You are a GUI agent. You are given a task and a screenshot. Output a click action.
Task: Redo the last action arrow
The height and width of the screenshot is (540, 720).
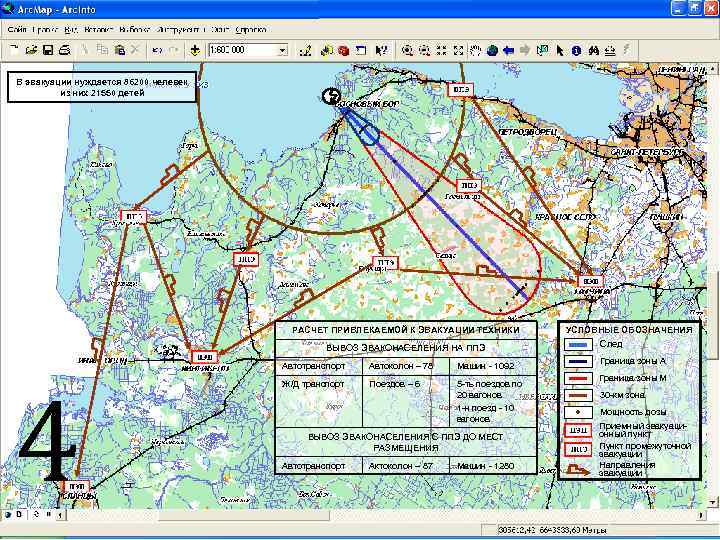[x=174, y=50]
